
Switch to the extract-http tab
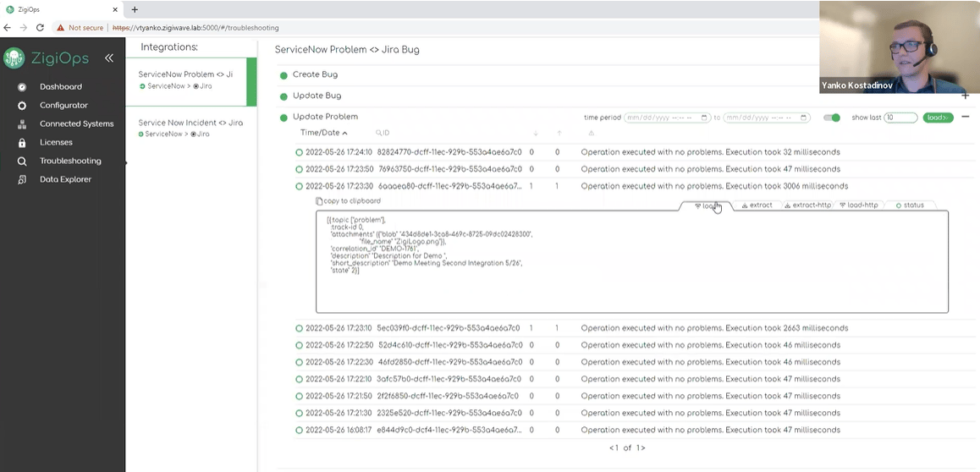tap(807, 206)
